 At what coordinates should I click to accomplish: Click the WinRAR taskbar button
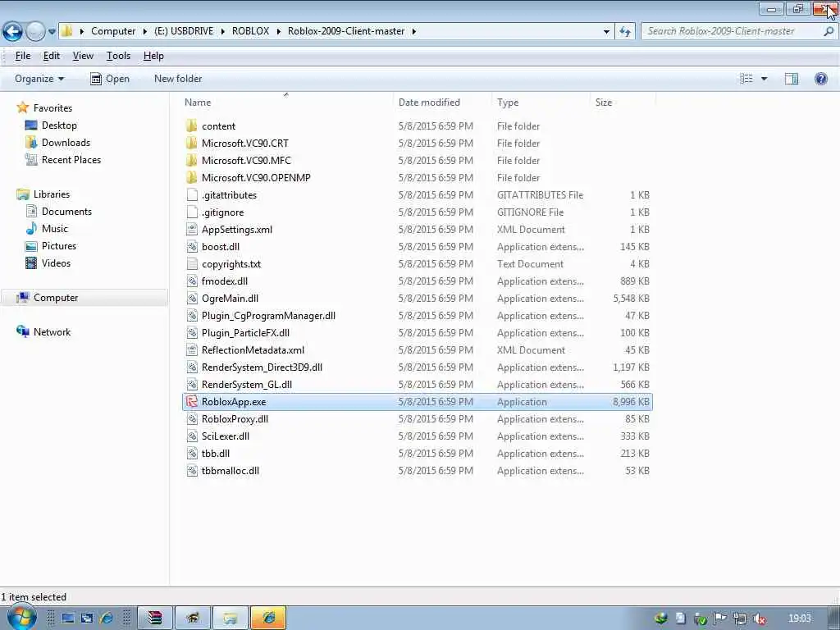(x=155, y=619)
